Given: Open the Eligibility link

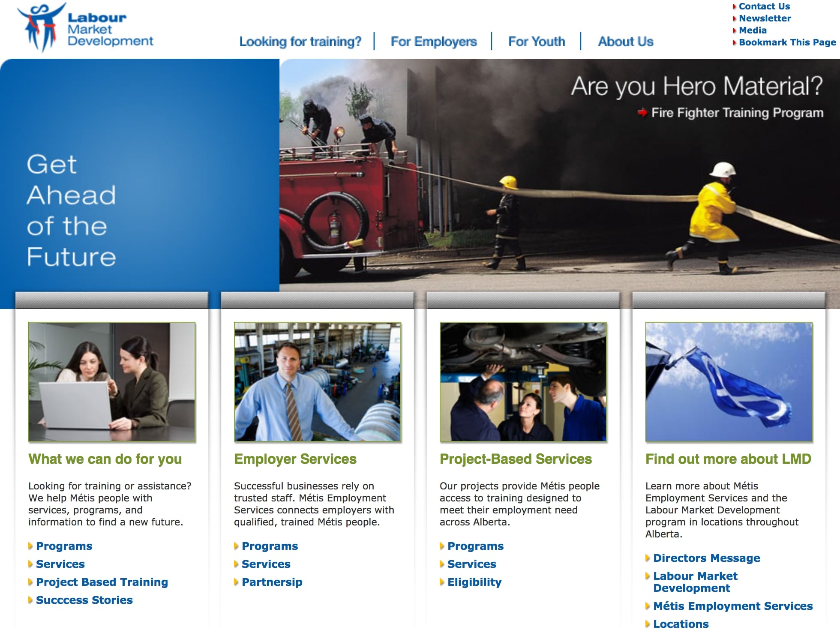Looking at the screenshot, I should tap(474, 582).
